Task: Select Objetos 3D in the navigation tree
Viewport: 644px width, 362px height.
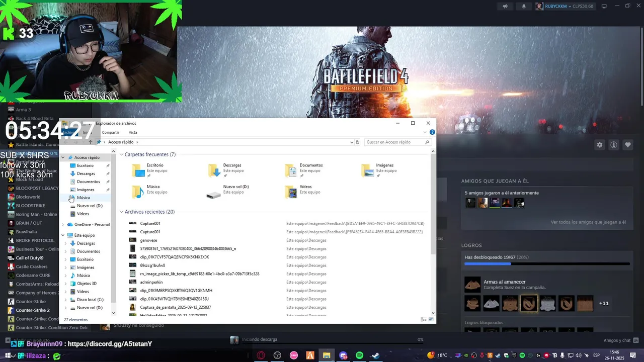Action: 87,284
